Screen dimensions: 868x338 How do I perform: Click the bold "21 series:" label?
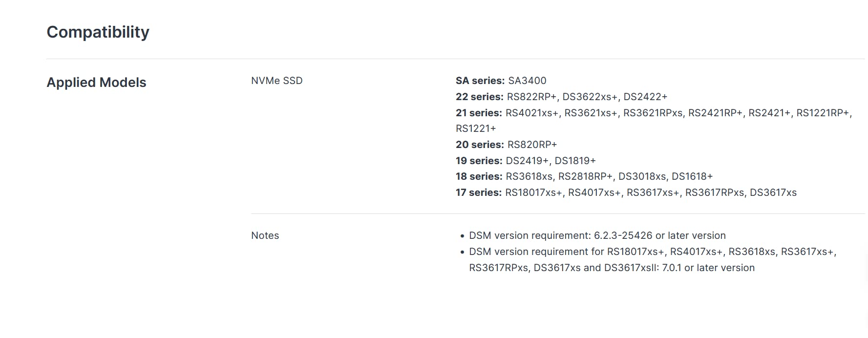(478, 113)
